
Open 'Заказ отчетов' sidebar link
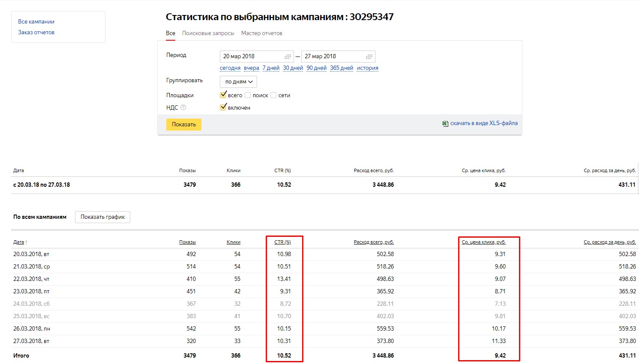pyautogui.click(x=36, y=32)
